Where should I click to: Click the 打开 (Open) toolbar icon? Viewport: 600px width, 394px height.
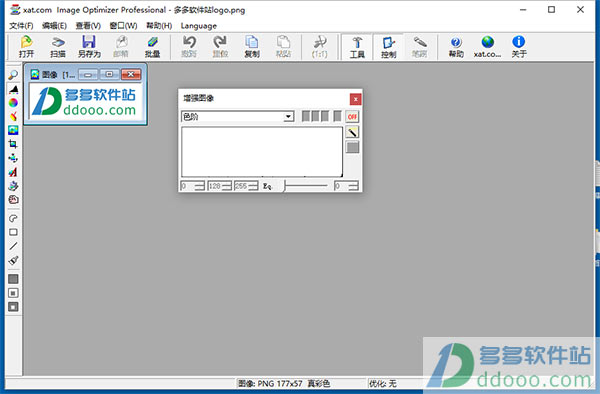(x=26, y=46)
